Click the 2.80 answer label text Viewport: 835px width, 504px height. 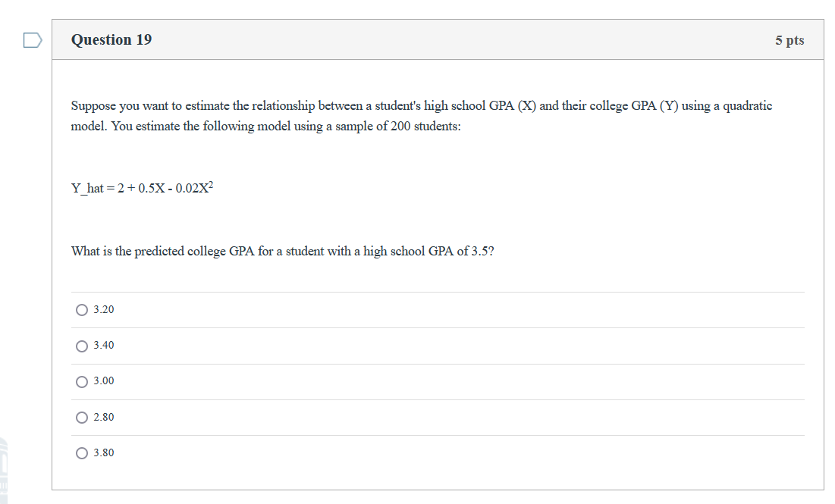point(104,417)
